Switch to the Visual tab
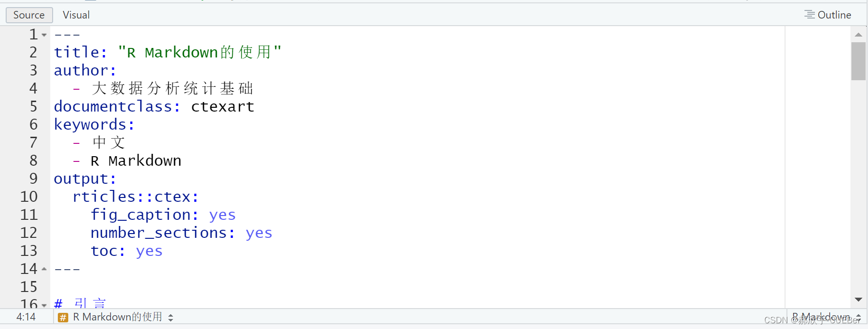The image size is (868, 329). point(76,15)
